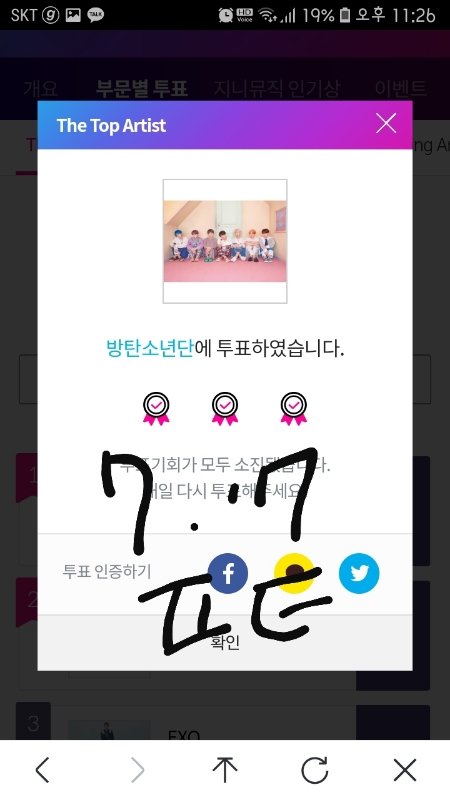Open the 지니뮤직 인기상 tab
Screen dimensions: 450x800
(277, 89)
